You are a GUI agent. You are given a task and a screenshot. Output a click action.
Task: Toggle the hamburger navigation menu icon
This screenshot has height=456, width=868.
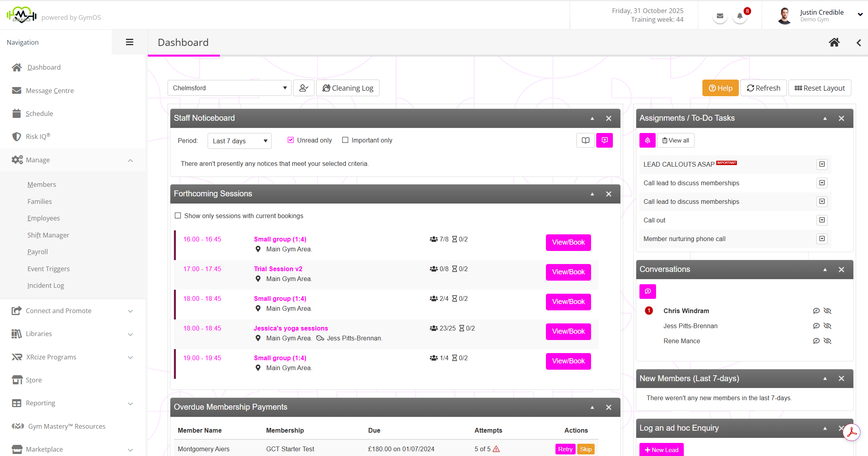point(130,42)
